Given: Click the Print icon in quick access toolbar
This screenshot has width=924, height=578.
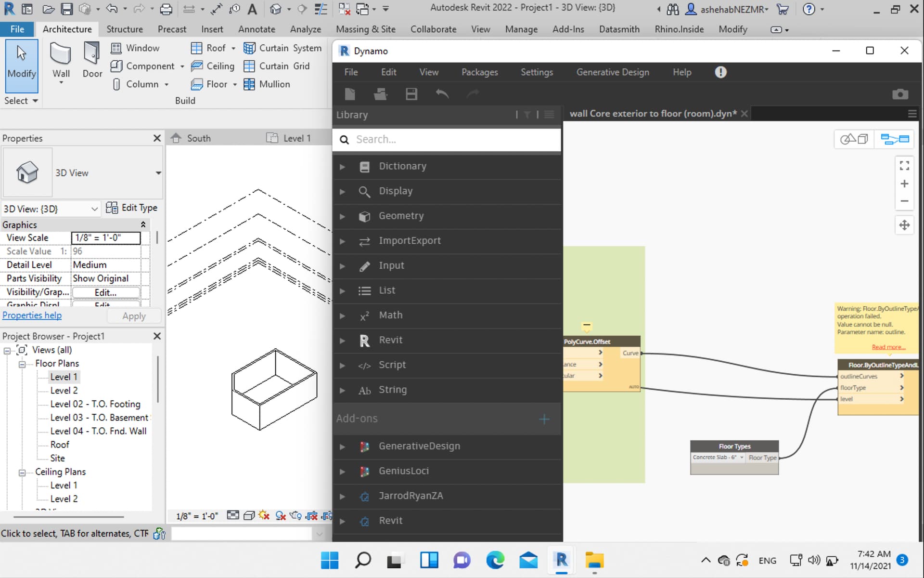Looking at the screenshot, I should [x=166, y=9].
